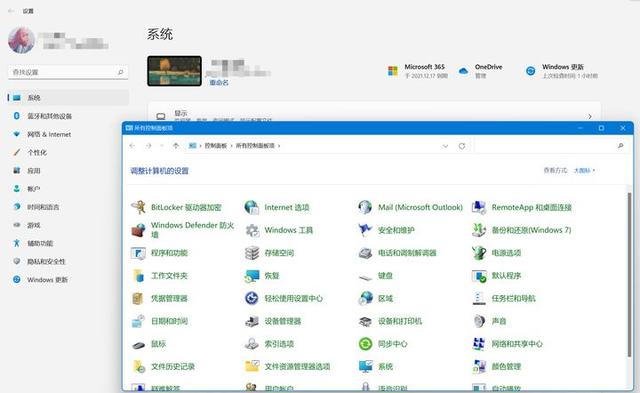Open Windows 工具 item
Screen dimensions: 640x393
[278, 230]
